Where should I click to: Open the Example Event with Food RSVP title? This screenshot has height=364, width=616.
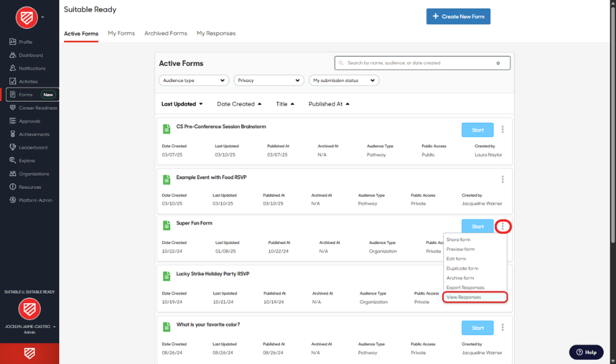pos(211,178)
